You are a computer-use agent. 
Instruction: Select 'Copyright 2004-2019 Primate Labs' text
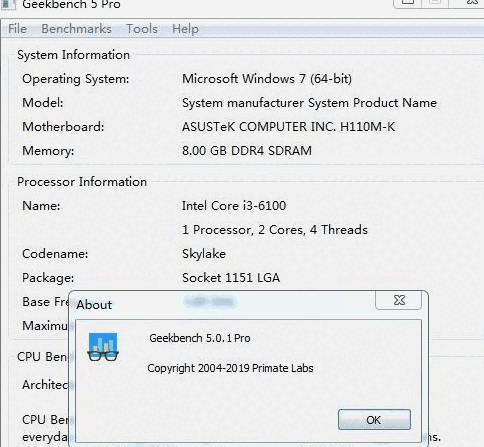[x=230, y=368]
